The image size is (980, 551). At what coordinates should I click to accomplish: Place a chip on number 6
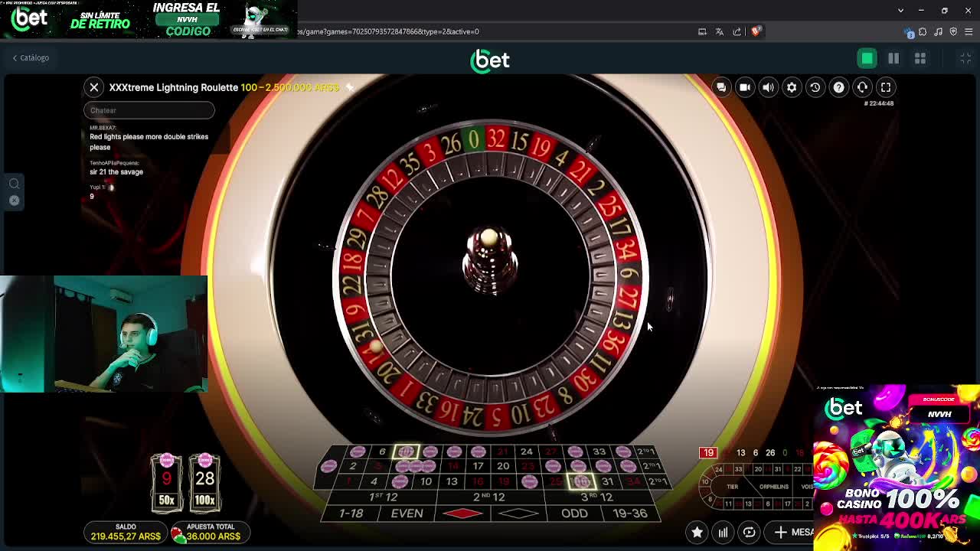coord(382,452)
